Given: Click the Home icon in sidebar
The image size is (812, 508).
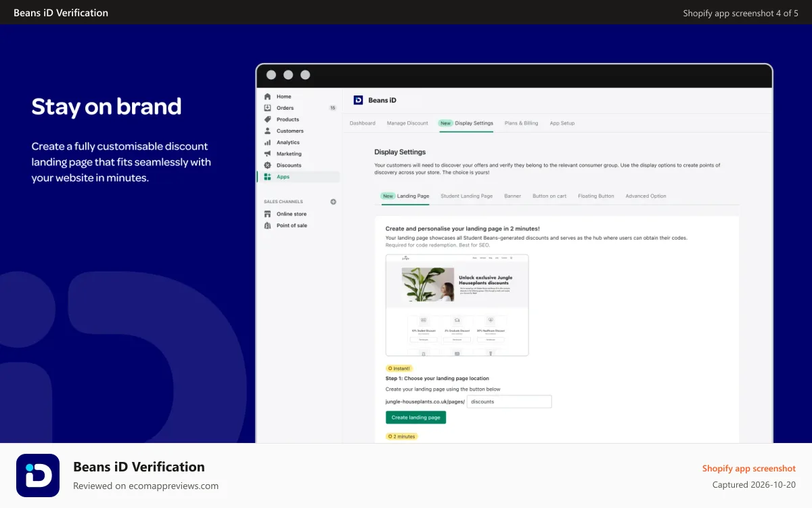Looking at the screenshot, I should tap(267, 97).
